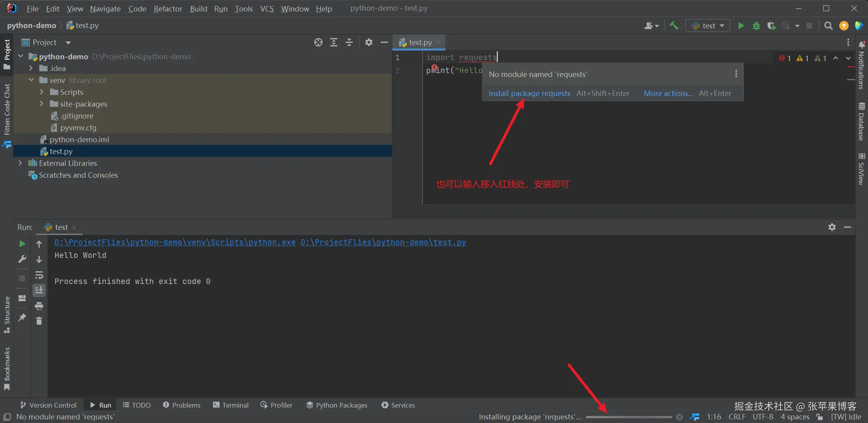
Task: Toggle pin tab in Run panel
Action: [x=22, y=317]
